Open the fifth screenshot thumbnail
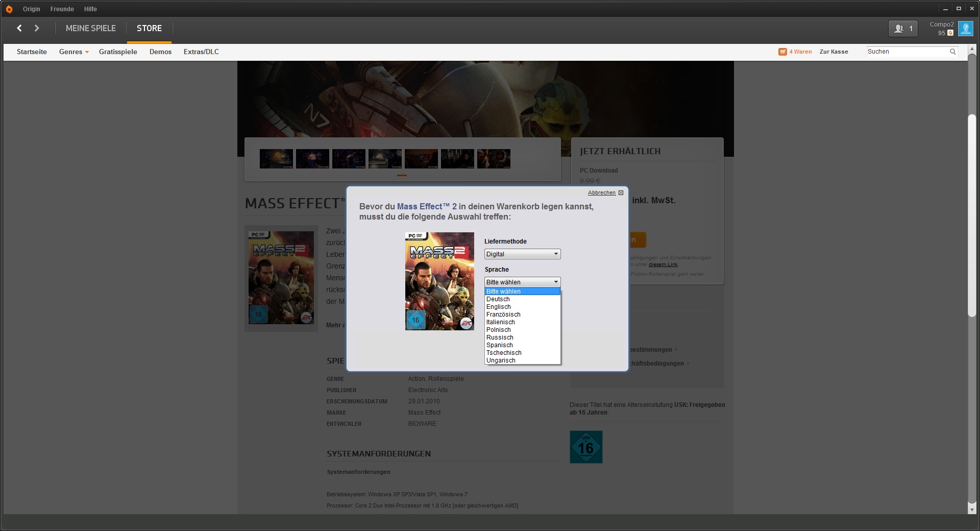Image resolution: width=980 pixels, height=531 pixels. [421, 159]
